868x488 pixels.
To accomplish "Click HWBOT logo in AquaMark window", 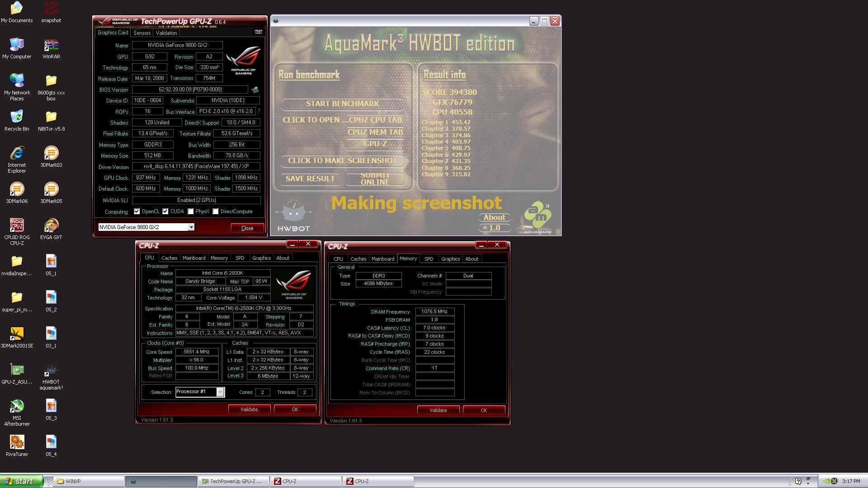I will (293, 216).
